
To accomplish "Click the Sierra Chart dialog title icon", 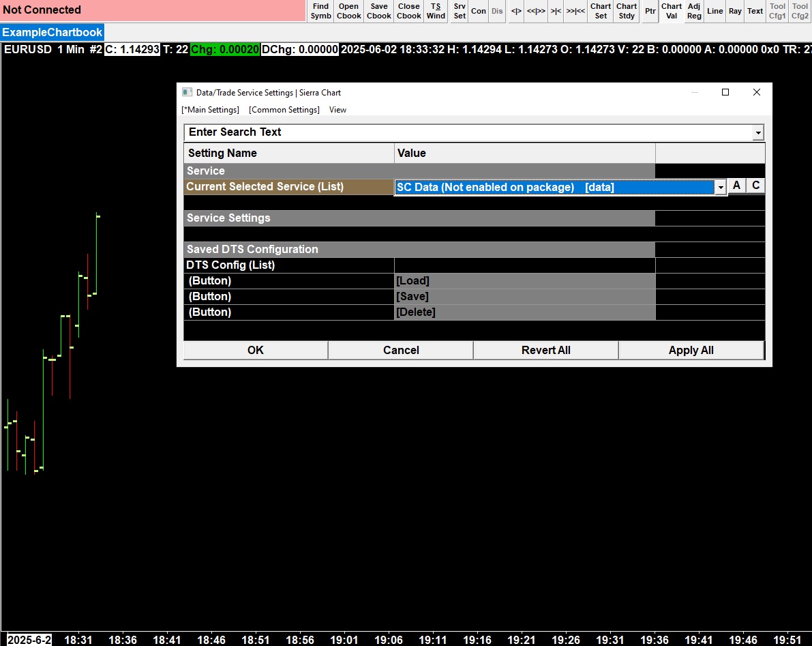I will (x=187, y=92).
